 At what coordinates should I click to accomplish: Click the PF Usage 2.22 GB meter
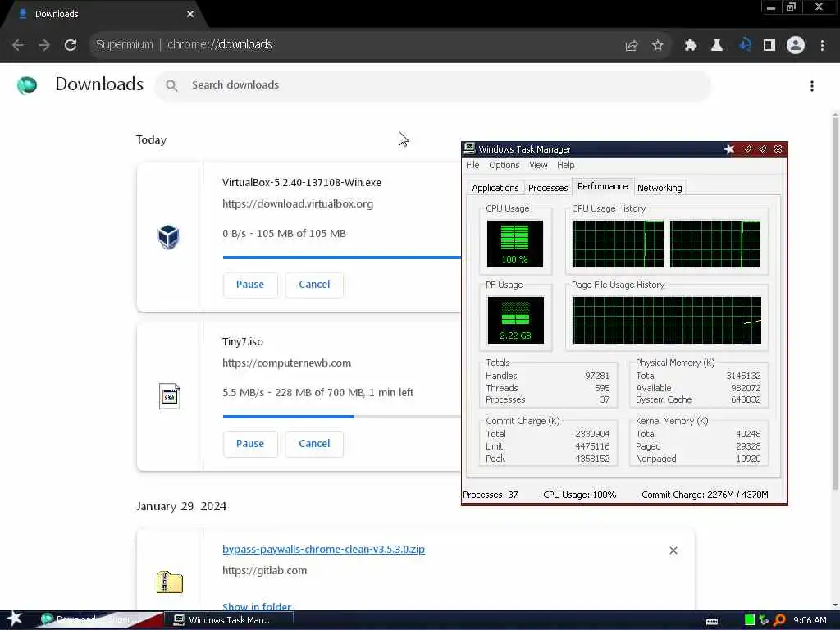point(515,321)
